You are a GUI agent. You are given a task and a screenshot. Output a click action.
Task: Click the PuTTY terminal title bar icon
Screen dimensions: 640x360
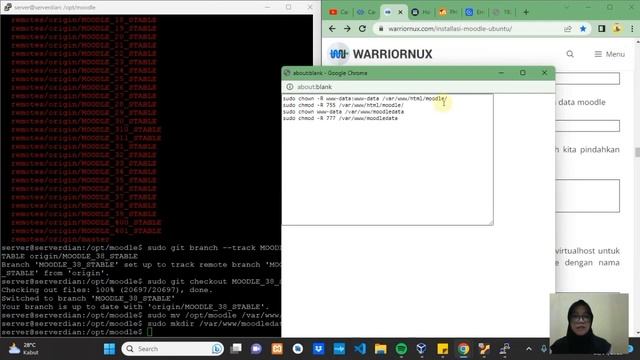(7, 7)
